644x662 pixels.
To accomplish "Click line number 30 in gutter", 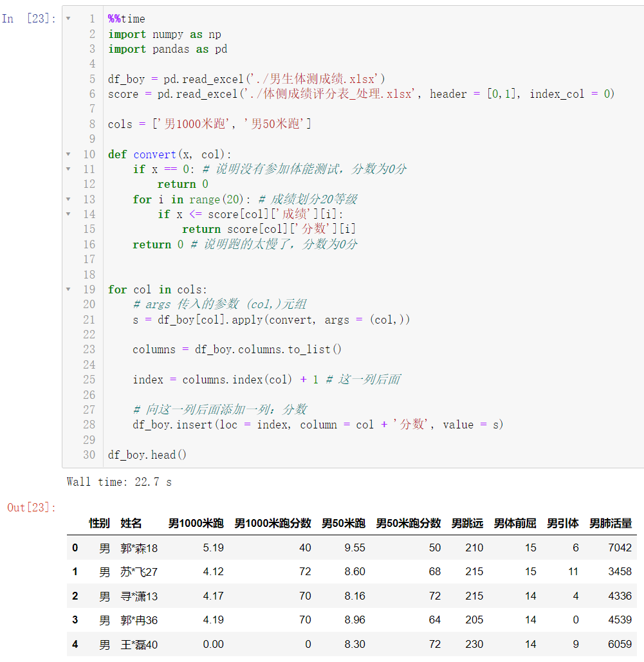I will [x=89, y=455].
